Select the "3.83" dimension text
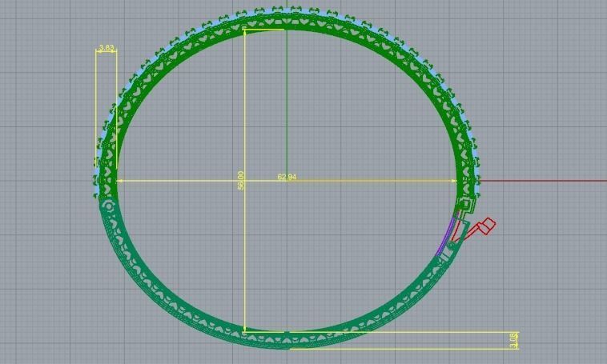The image size is (607, 364). (107, 48)
